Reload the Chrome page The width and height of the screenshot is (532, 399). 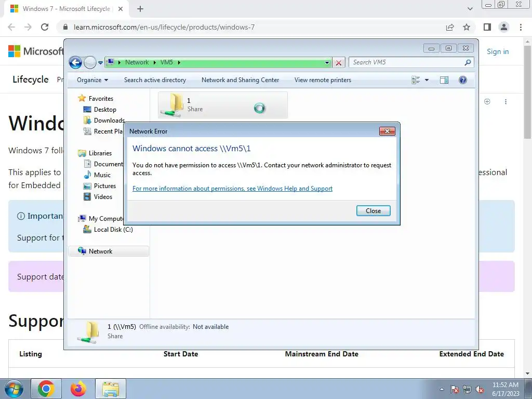coord(45,27)
